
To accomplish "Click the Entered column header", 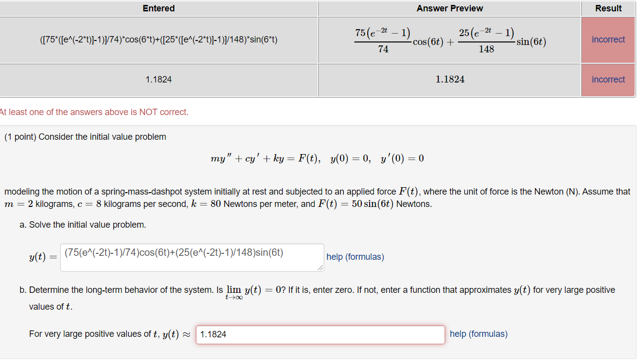I will (159, 8).
